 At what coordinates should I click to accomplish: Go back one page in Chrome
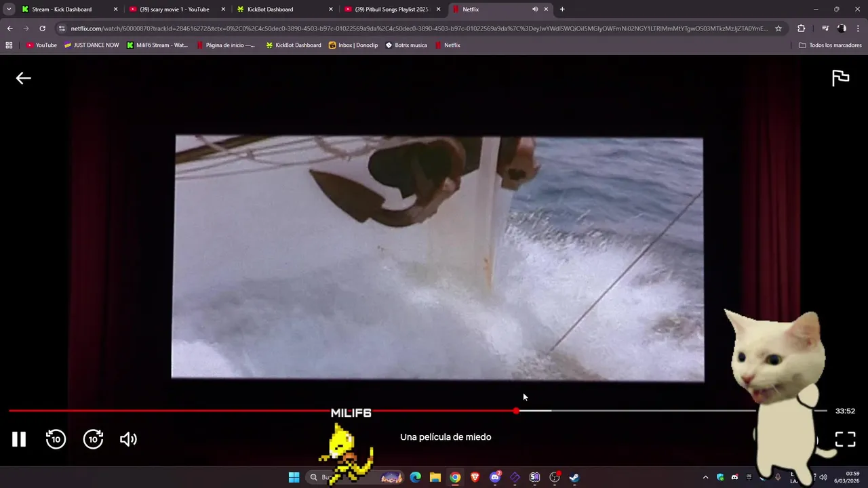(x=9, y=28)
